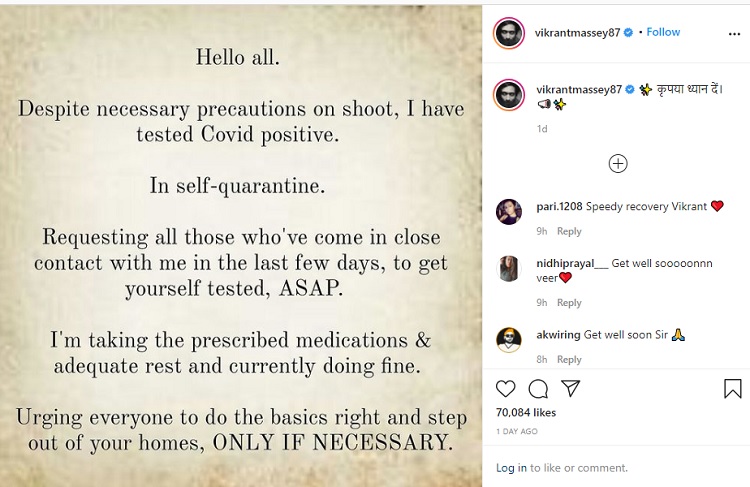
Task: Save the post with the bookmark icon
Action: pos(732,388)
